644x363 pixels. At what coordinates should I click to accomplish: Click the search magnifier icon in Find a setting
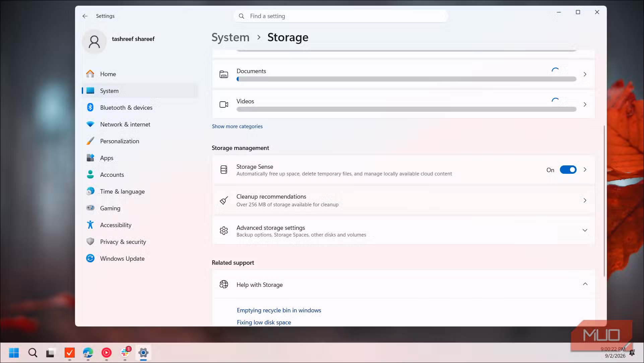241,16
